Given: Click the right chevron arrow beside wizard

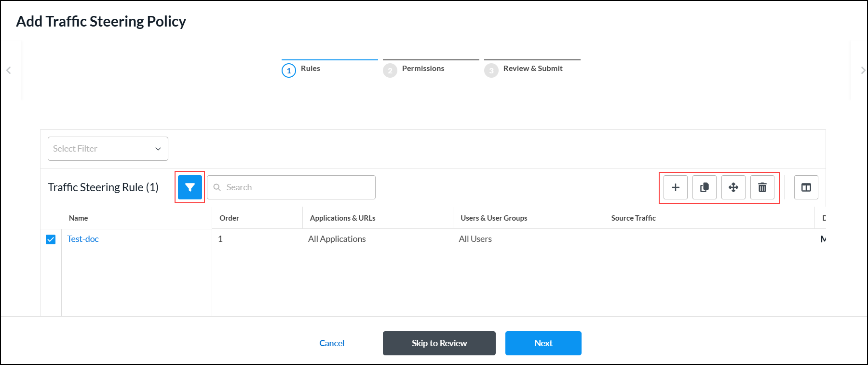Looking at the screenshot, I should point(863,70).
